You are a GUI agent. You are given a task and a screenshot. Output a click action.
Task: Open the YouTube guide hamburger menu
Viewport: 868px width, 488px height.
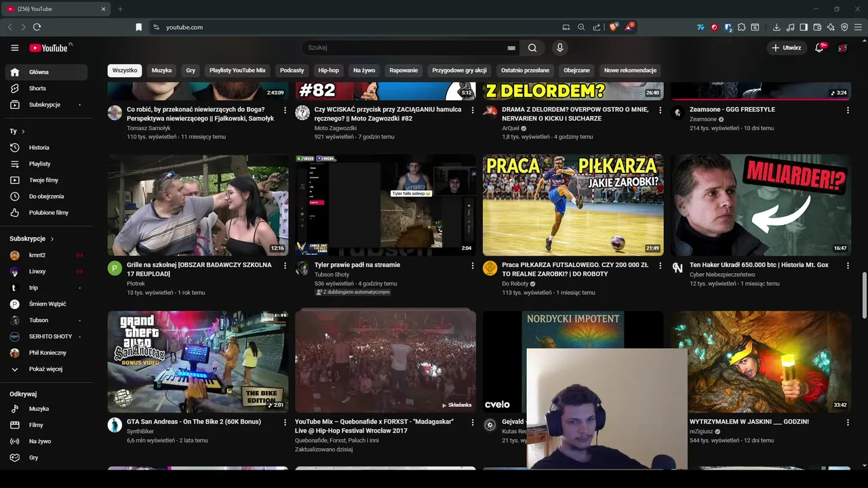[14, 48]
